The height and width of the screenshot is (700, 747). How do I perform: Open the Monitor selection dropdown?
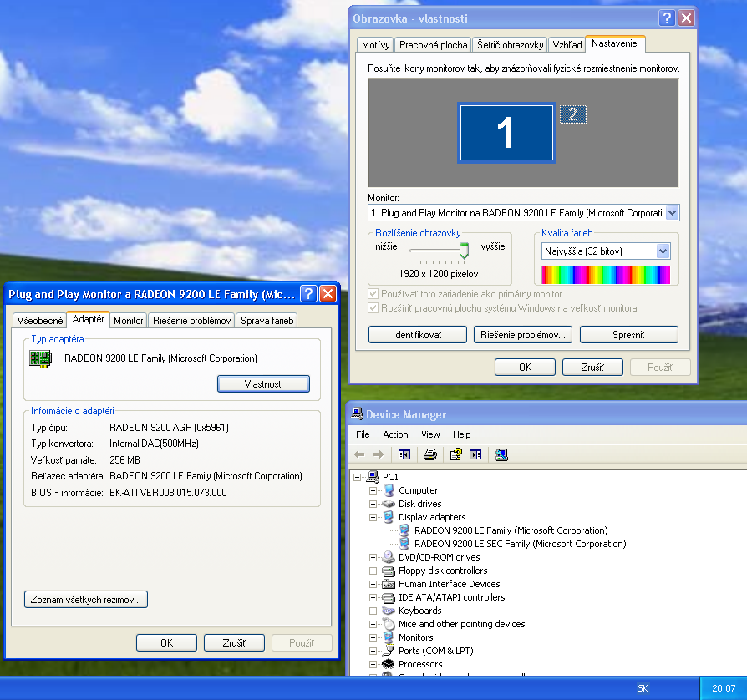(x=673, y=213)
